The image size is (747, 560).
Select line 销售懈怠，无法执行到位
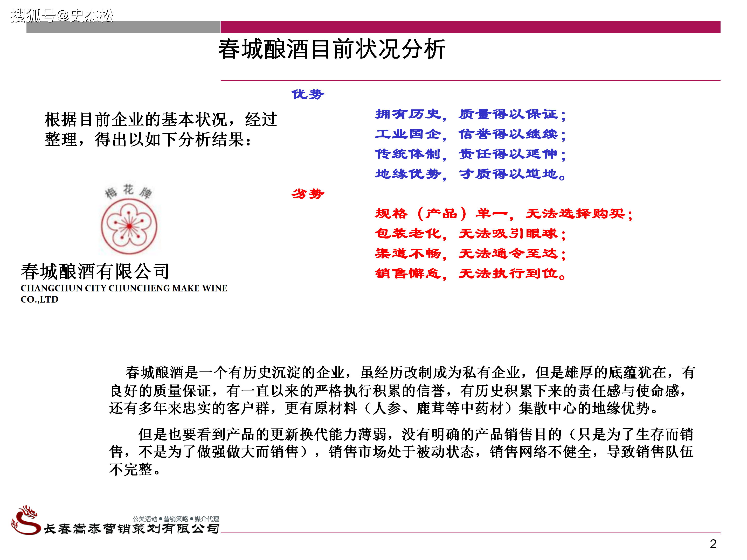pos(471,274)
